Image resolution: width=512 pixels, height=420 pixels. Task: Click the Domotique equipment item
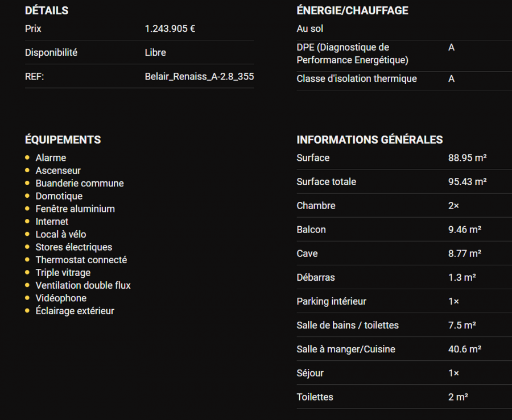(x=59, y=196)
